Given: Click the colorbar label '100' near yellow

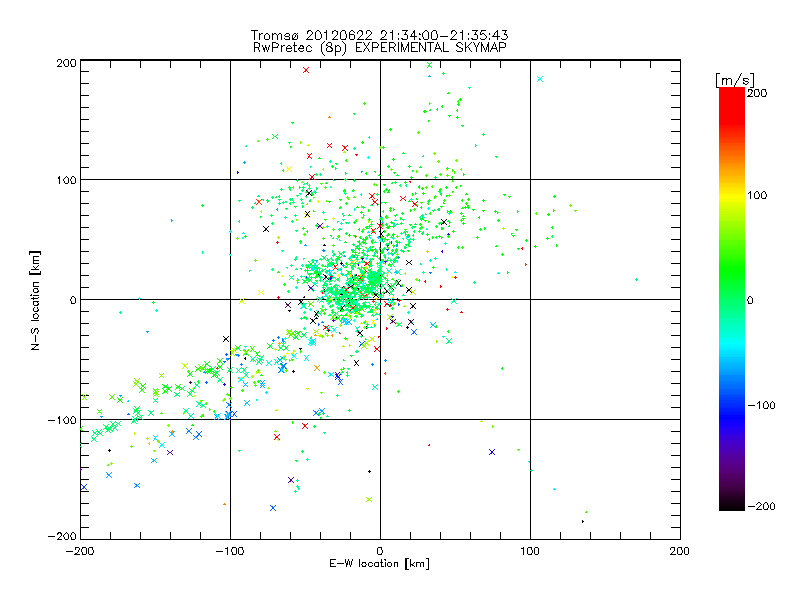Looking at the screenshot, I should 757,195.
